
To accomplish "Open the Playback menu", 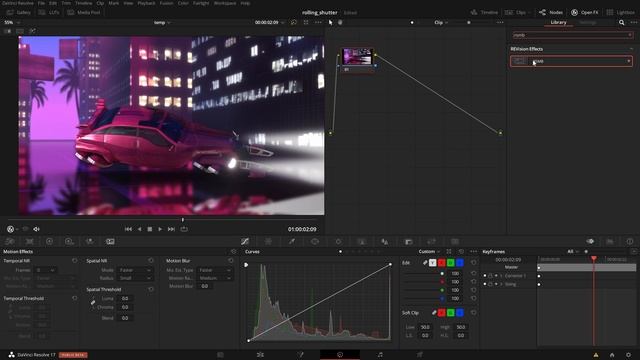I will [146, 3].
